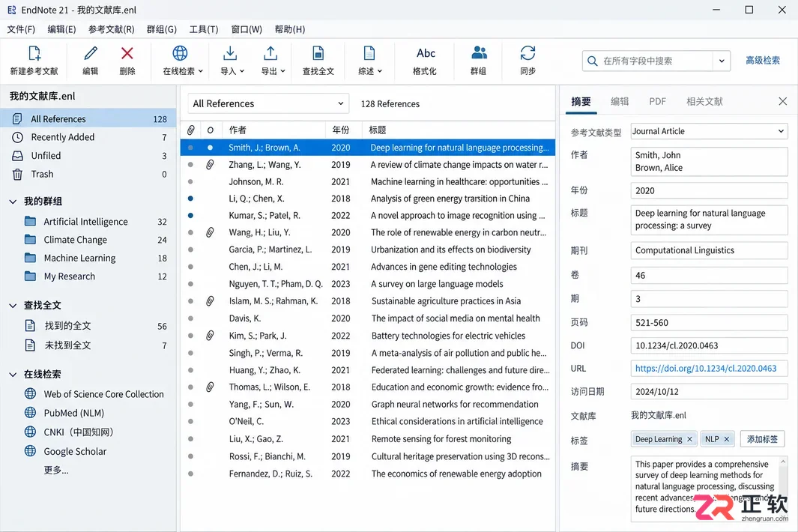Image resolution: width=798 pixels, height=532 pixels.
Task: Switch to the 相关文献 tab
Action: click(704, 101)
